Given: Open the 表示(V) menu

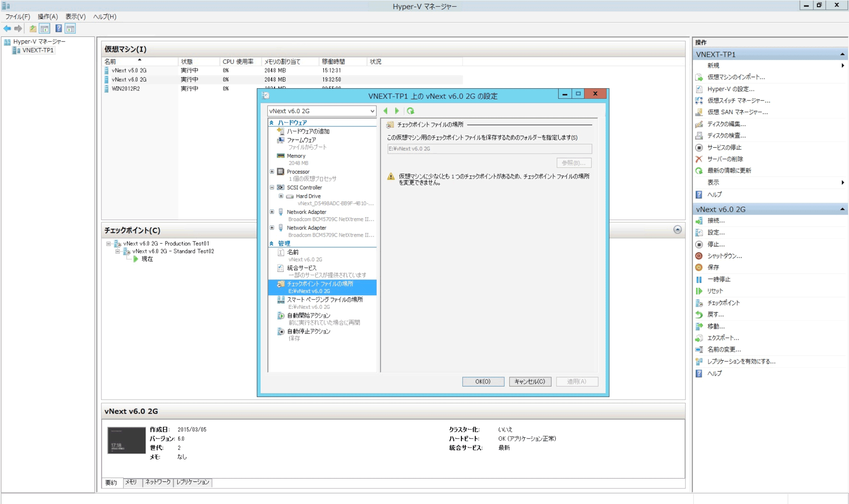Looking at the screenshot, I should click(x=76, y=17).
